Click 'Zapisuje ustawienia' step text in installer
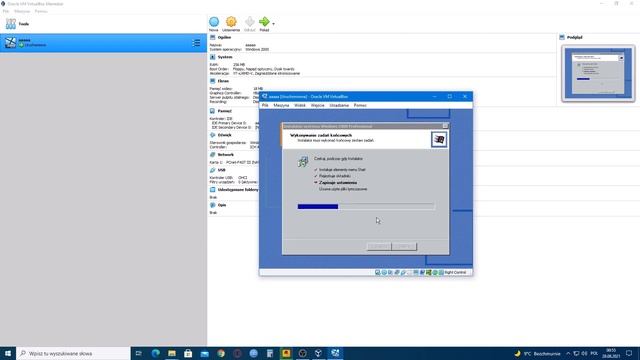This screenshot has width=640, height=360. [x=338, y=182]
